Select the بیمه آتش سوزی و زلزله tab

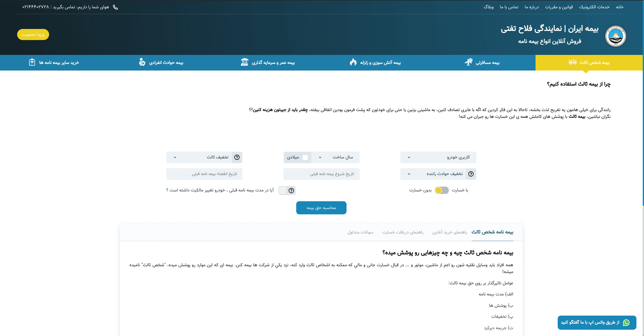tap(375, 62)
